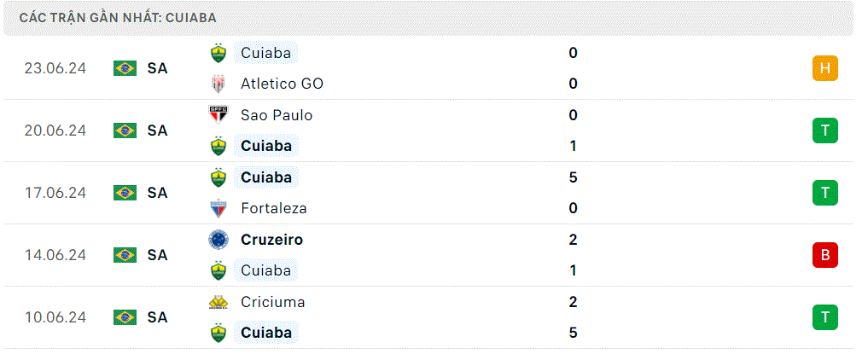Click the 17.06.24 match date
868x354 pixels.
(x=55, y=193)
